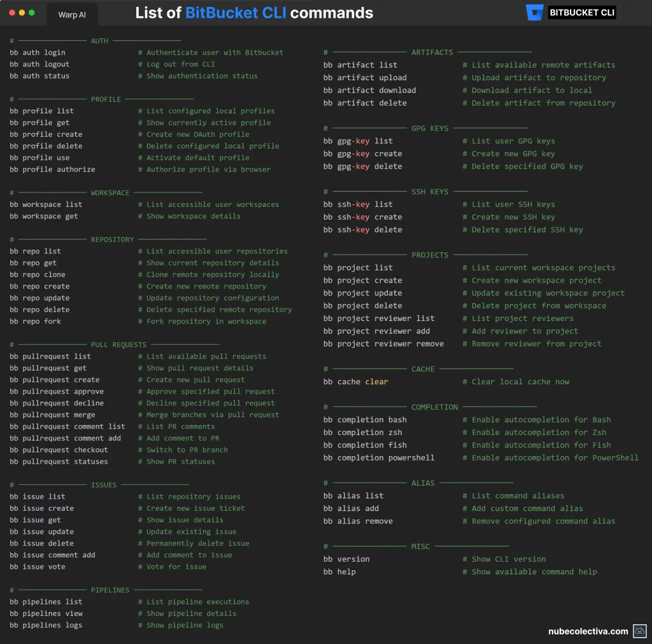Click the 'bb cache clear' command

355,382
